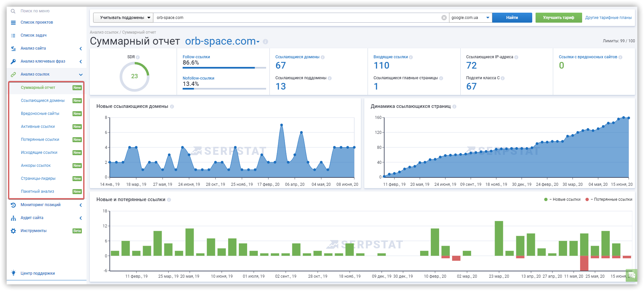
Task: Expand the Анализ ключевых фраз menu chevron
Action: (81, 62)
